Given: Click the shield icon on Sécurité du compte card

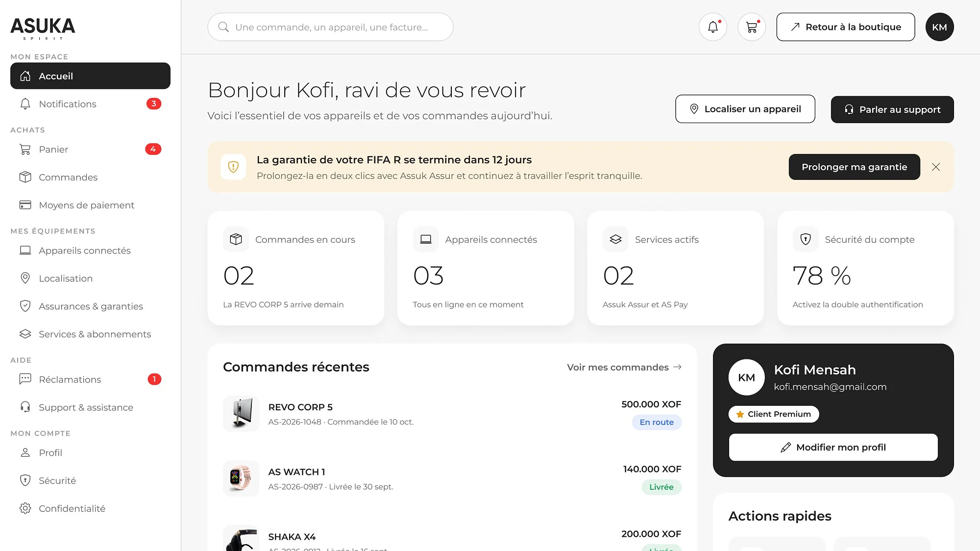Looking at the screenshot, I should pos(806,239).
